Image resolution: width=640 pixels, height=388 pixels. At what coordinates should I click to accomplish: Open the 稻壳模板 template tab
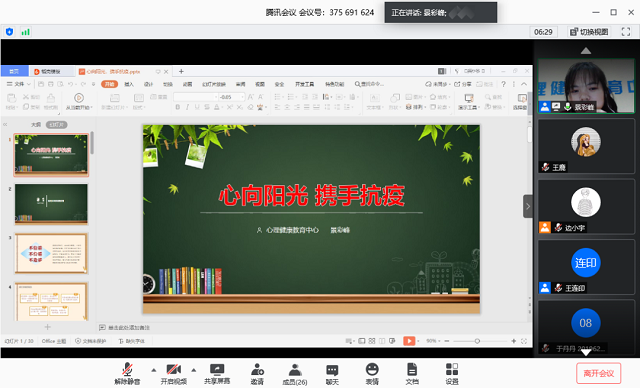51,71
